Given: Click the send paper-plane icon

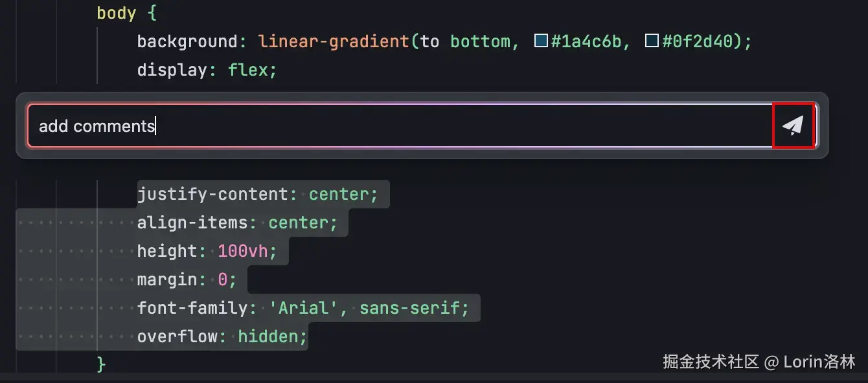Looking at the screenshot, I should [x=793, y=126].
